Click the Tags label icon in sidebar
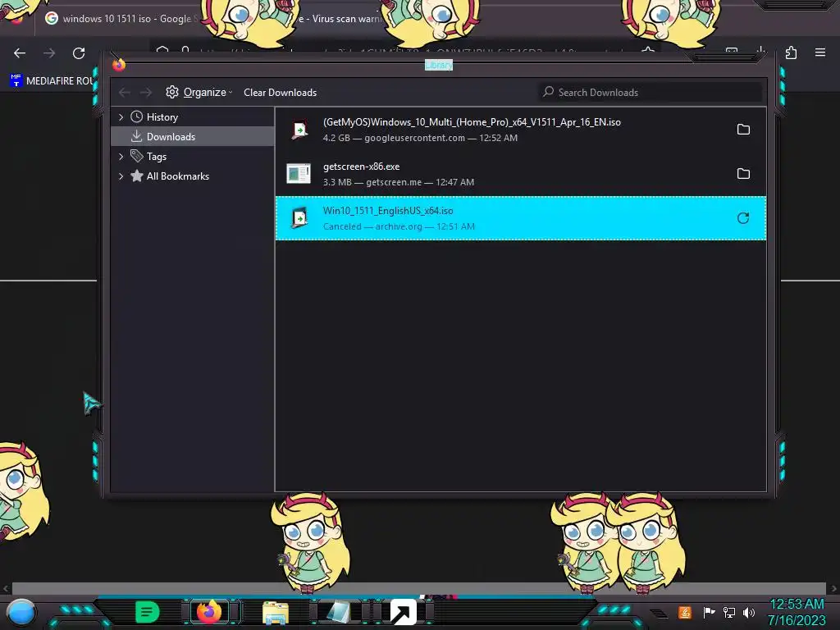Image resolution: width=840 pixels, height=630 pixels. pyautogui.click(x=137, y=156)
